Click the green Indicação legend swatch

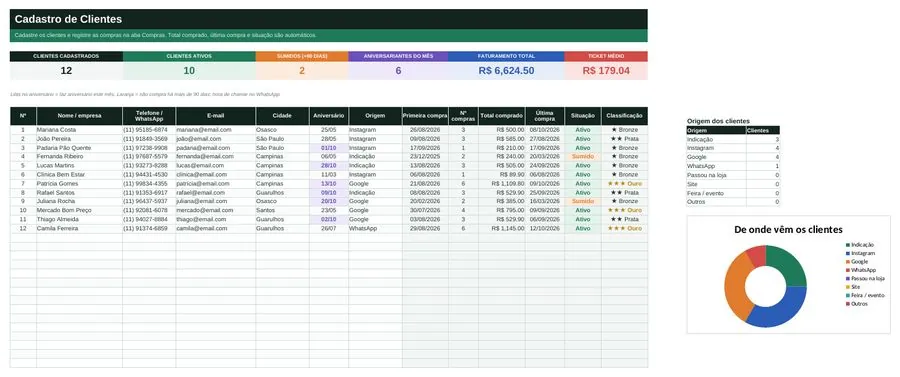tap(847, 244)
